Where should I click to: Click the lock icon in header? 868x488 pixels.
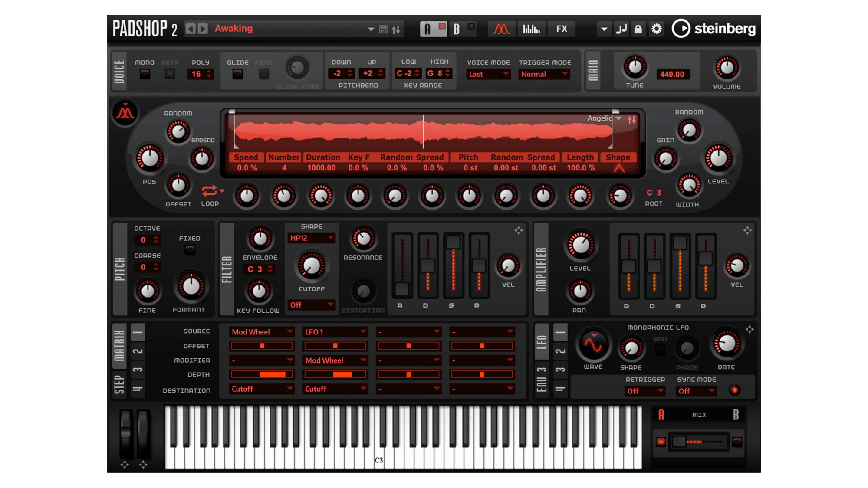coord(638,29)
